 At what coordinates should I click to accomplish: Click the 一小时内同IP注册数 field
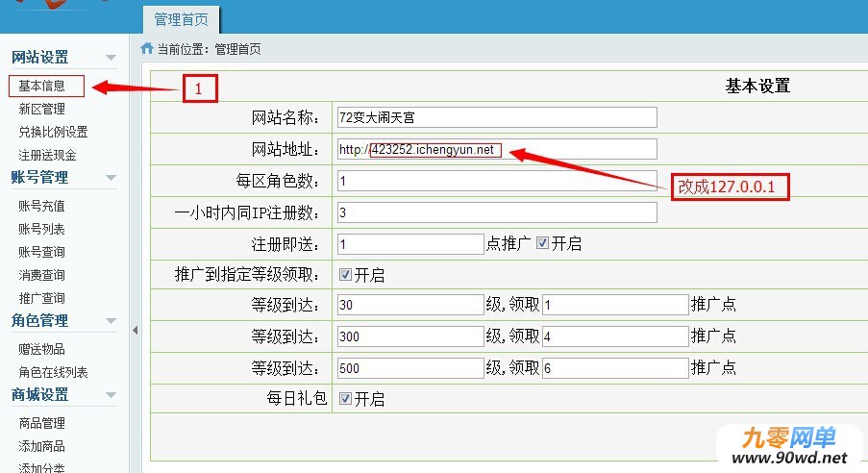point(497,212)
